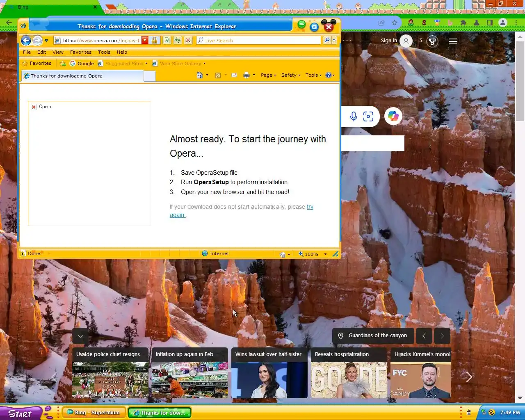Open the browser profile avatar icon
525x420 pixels.
(x=503, y=23)
